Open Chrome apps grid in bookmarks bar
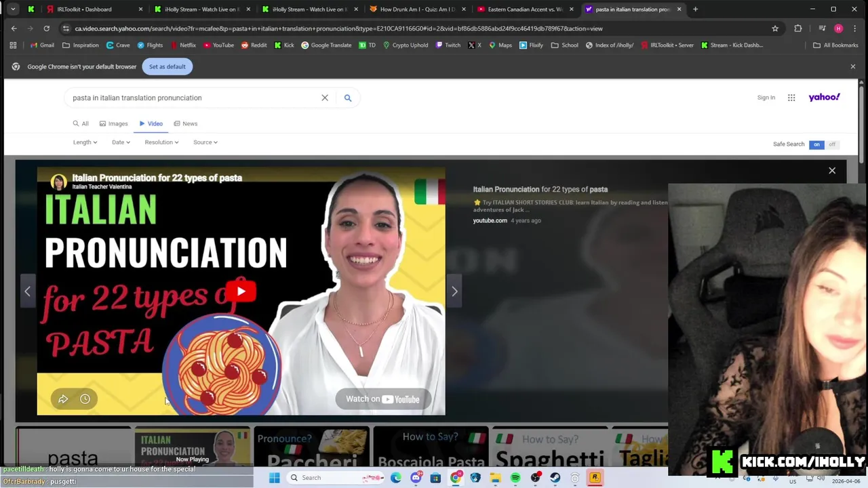Viewport: 868px width, 488px height. coord(13,45)
